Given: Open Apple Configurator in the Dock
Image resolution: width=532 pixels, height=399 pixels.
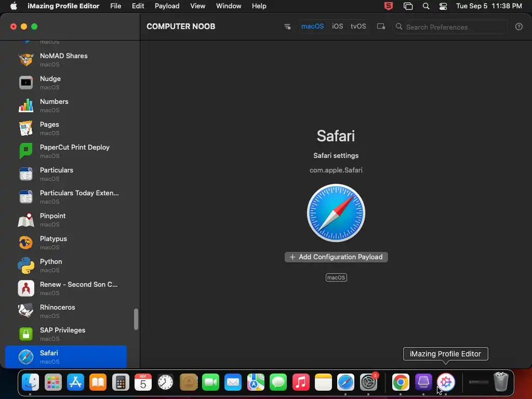Looking at the screenshot, I should [423, 382].
